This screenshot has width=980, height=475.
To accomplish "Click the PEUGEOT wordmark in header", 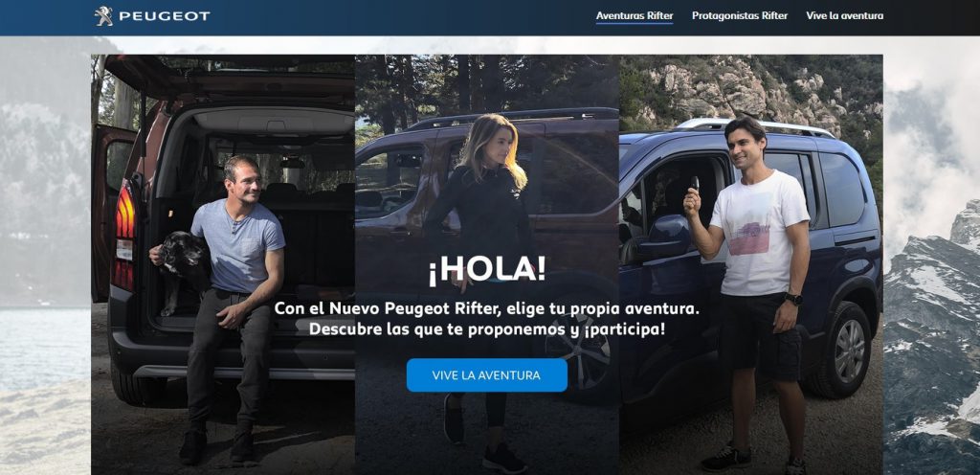I will [x=165, y=16].
